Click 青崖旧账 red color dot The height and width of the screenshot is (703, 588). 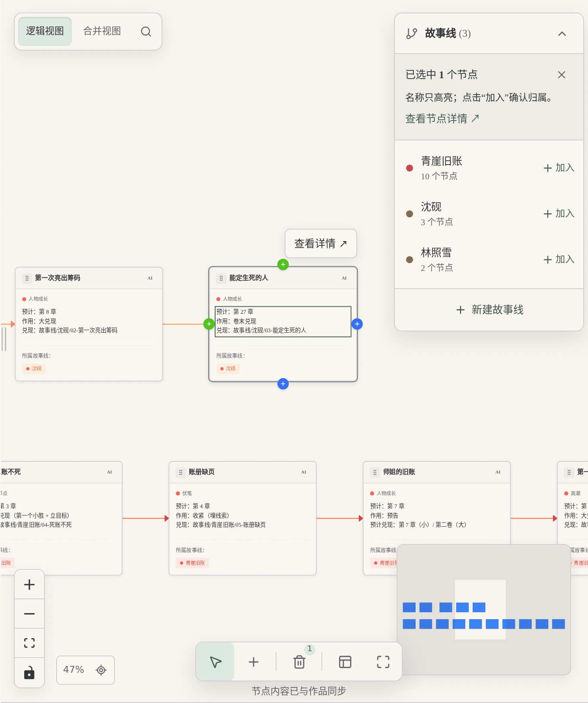click(x=410, y=168)
